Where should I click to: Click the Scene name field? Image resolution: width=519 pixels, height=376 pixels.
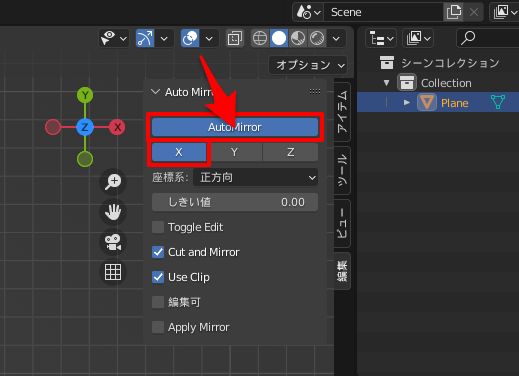(383, 12)
